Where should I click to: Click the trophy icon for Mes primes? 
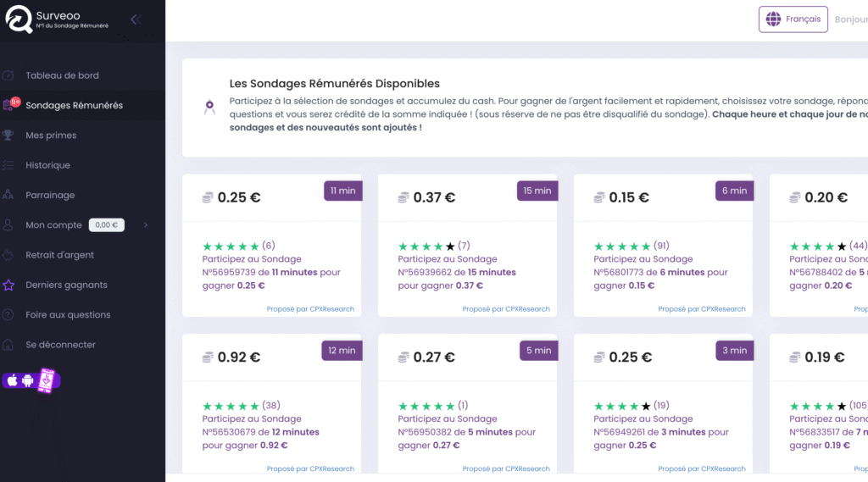8,135
